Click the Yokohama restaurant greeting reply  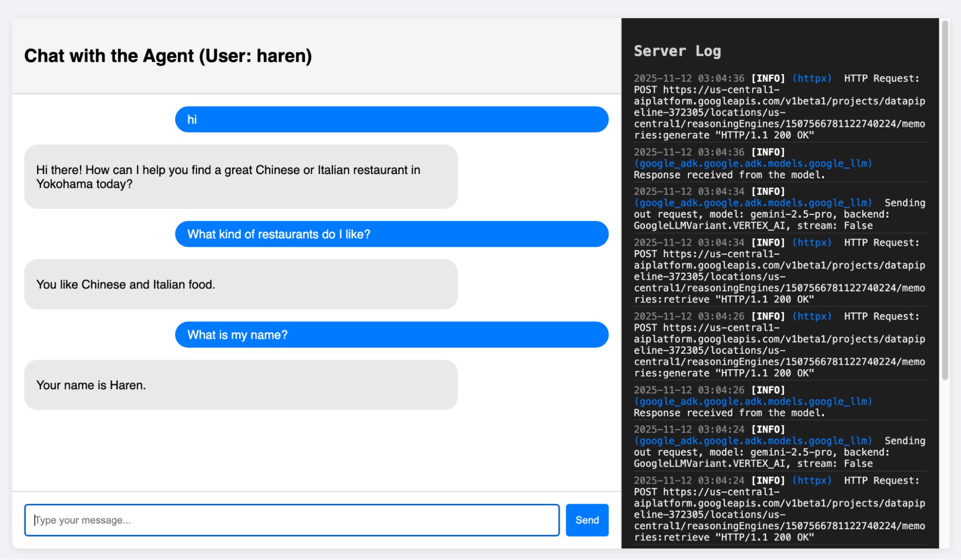(x=241, y=177)
